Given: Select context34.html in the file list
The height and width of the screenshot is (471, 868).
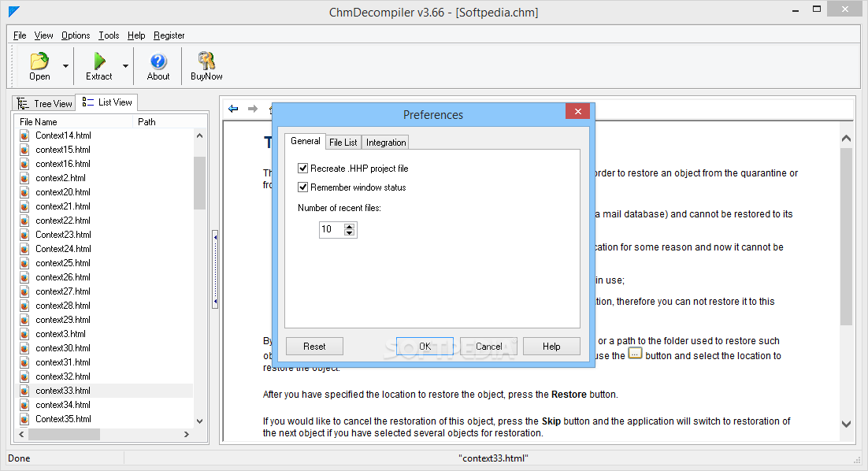Looking at the screenshot, I should pyautogui.click(x=63, y=405).
